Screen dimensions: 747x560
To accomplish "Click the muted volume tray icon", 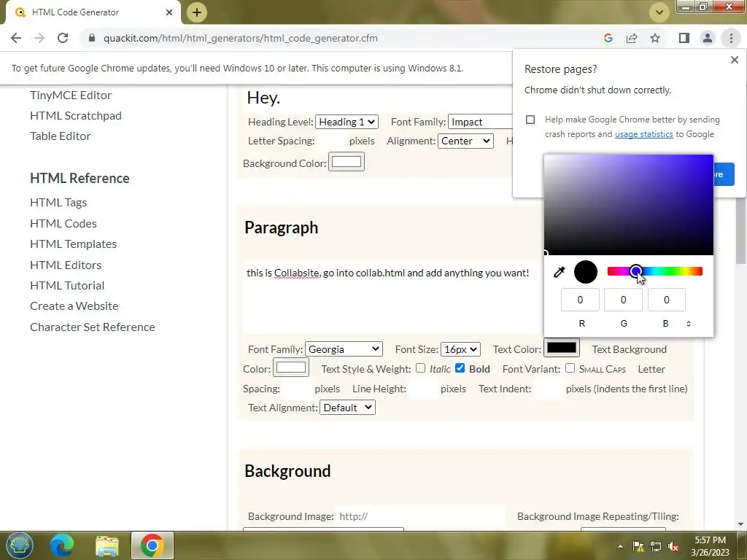I will (x=673, y=547).
